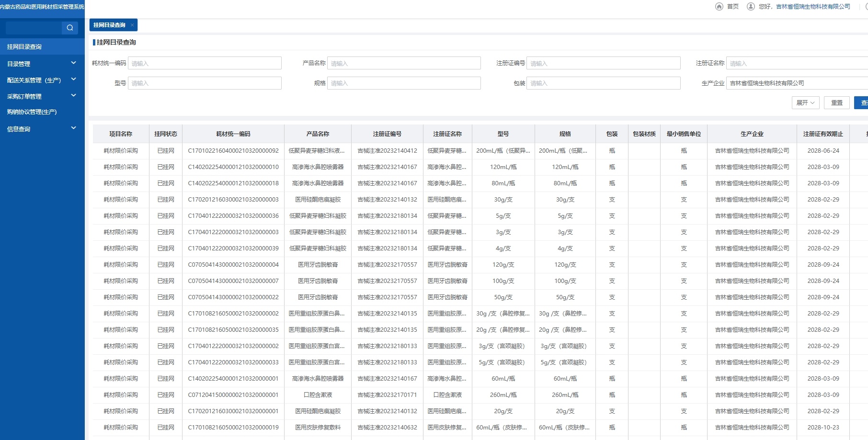Click expiry date 2028-06-24
This screenshot has width=868, height=440.
[823, 150]
